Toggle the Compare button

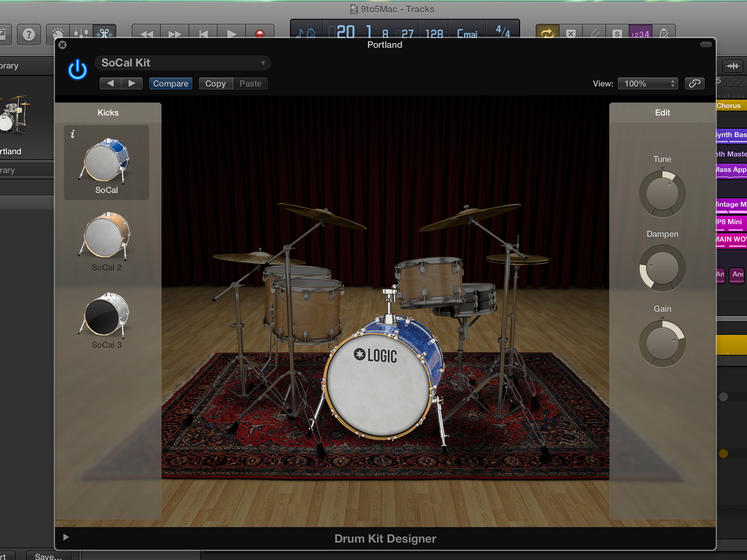170,84
